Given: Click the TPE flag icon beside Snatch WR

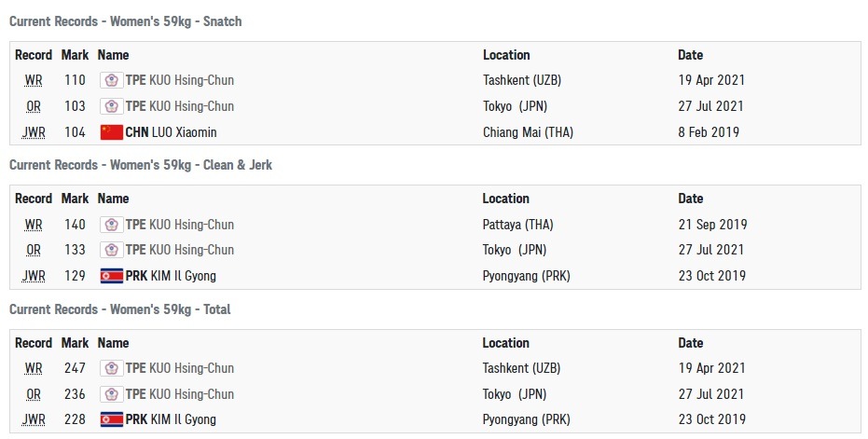Looking at the screenshot, I should pos(111,81).
